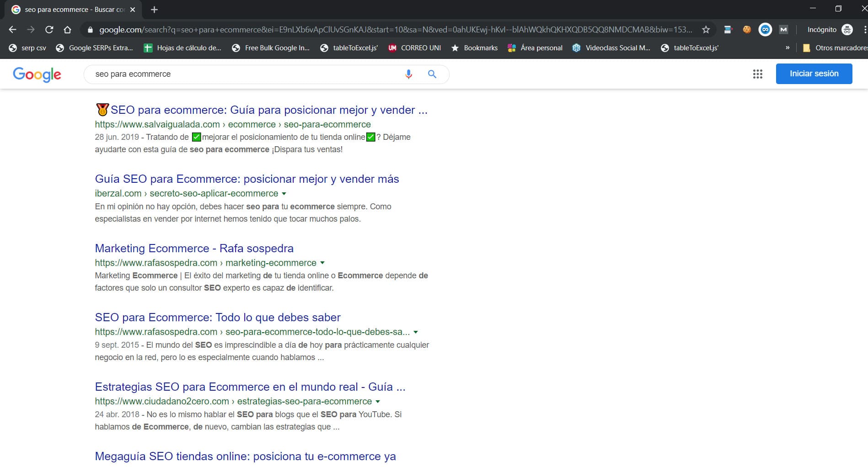
Task: Expand dropdown beside ciudadano2cero.com URL
Action: tap(378, 402)
